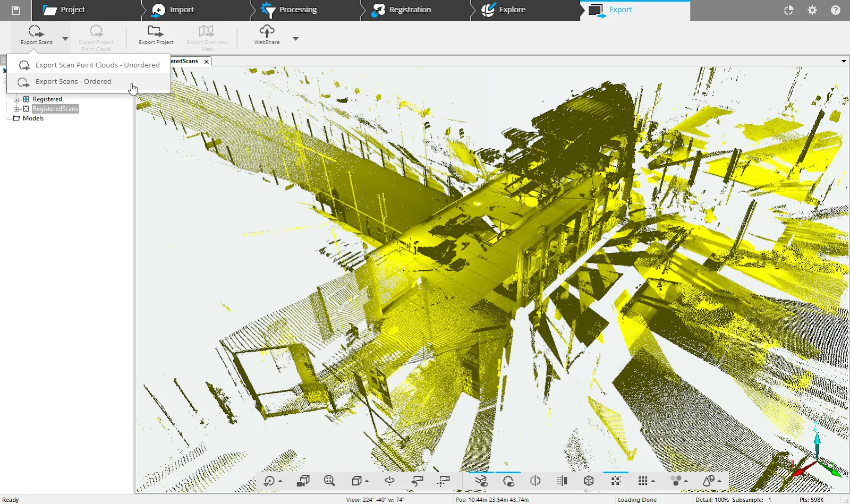Image resolution: width=850 pixels, height=504 pixels.
Task: Toggle the point cloud visibility switch
Action: point(508,481)
